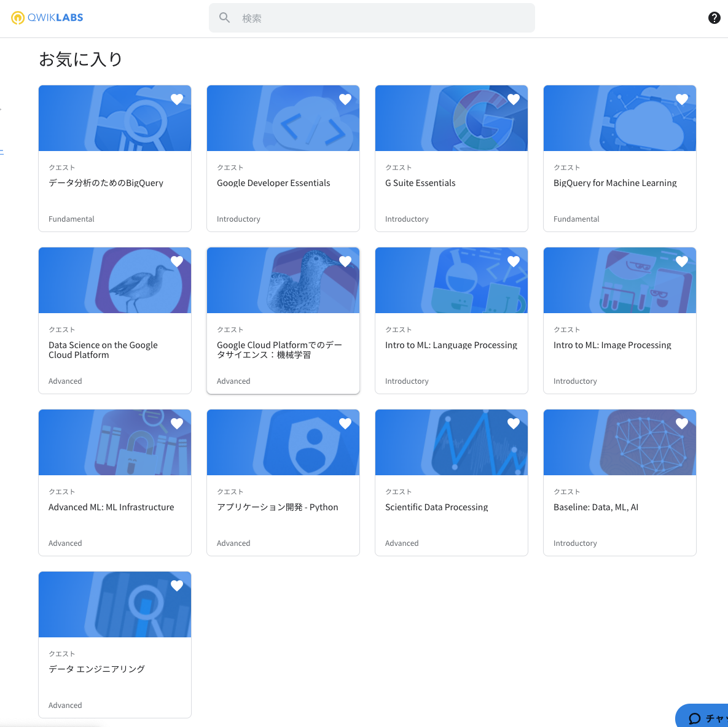Screen dimensions: 728x727
Task: Open the データ分析のためのBigQuery title link
Action: [x=106, y=183]
